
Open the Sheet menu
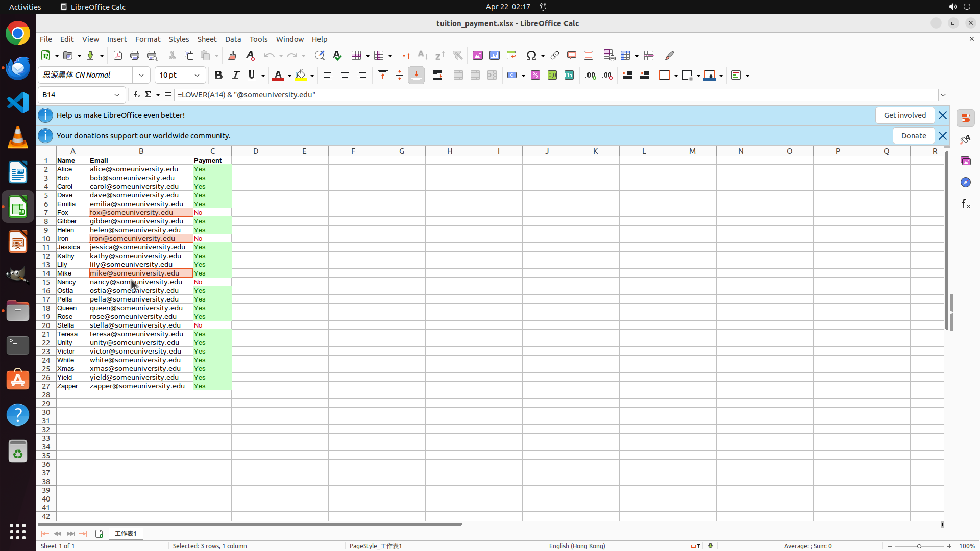click(207, 39)
